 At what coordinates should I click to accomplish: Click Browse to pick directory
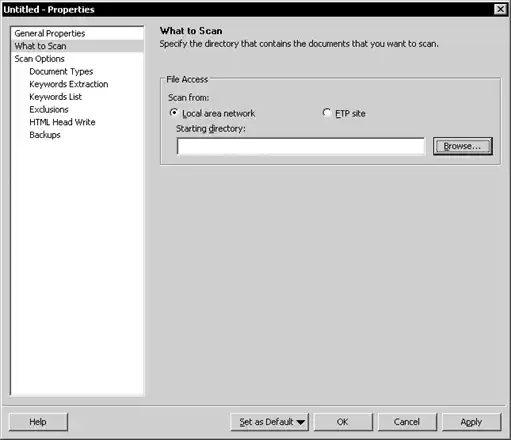click(463, 146)
